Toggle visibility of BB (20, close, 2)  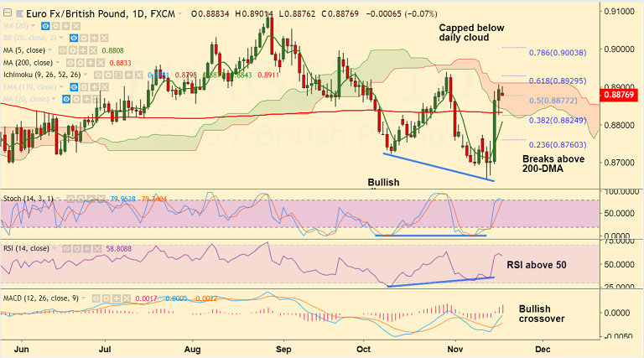point(74,39)
